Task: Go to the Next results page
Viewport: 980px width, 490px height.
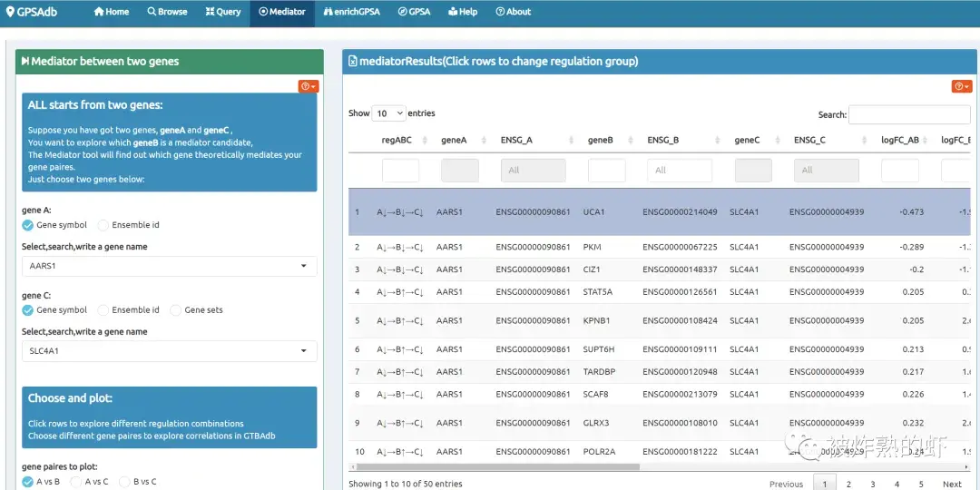Action: (951, 484)
